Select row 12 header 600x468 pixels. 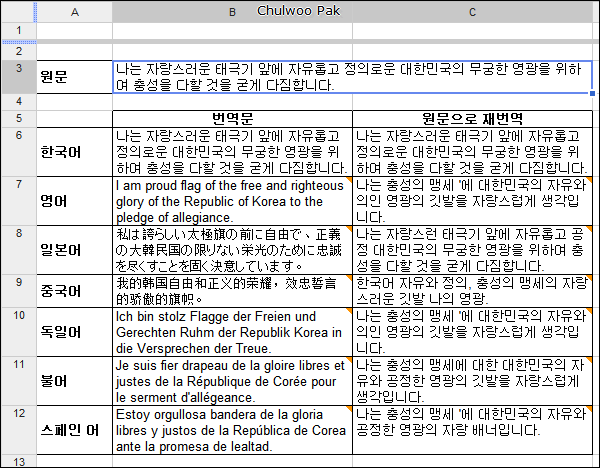click(19, 430)
